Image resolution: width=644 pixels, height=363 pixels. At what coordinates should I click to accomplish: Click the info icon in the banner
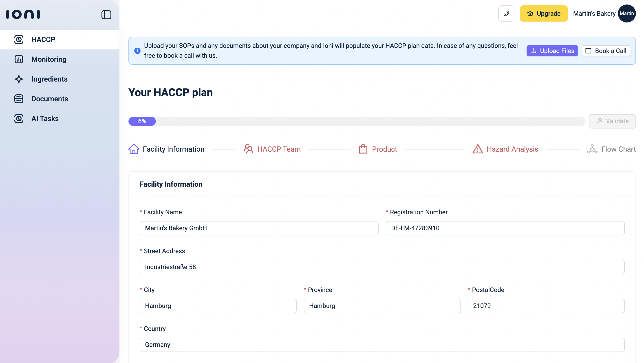coord(137,51)
